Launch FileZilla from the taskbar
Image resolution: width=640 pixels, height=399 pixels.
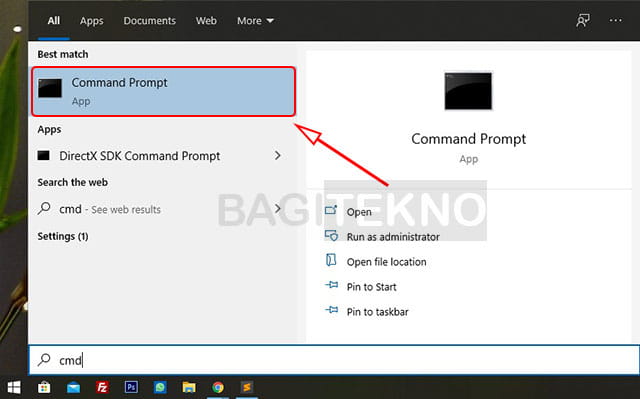(102, 387)
